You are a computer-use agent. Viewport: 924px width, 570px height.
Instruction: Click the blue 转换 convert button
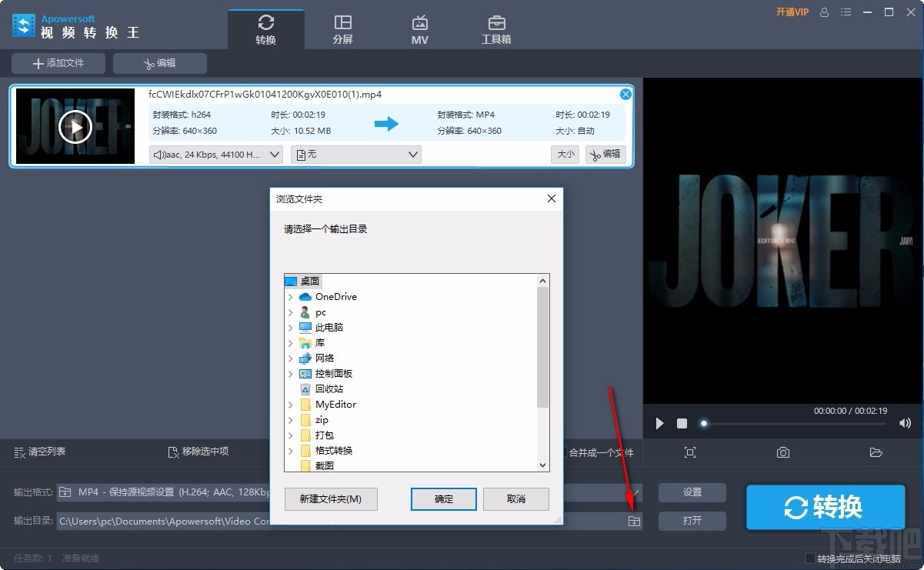(825, 507)
